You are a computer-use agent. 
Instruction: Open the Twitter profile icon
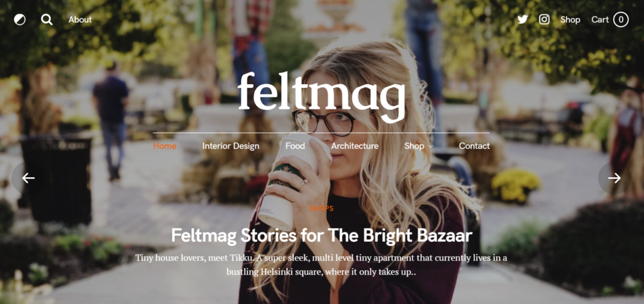point(523,19)
